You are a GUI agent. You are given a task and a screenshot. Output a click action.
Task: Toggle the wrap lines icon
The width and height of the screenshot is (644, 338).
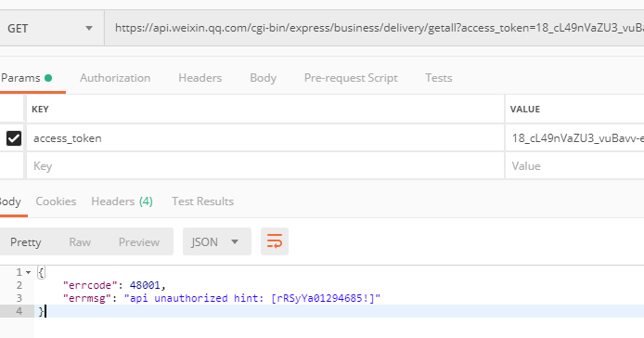tap(275, 241)
